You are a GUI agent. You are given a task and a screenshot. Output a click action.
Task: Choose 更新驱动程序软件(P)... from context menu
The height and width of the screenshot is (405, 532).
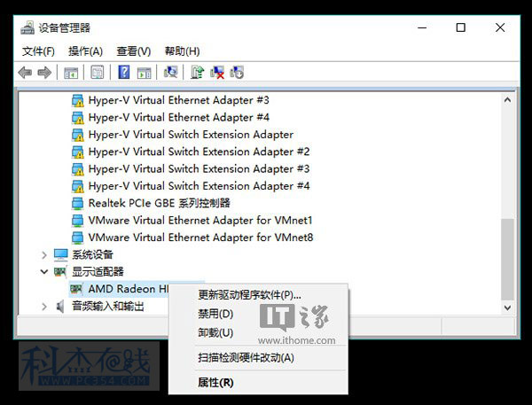(x=249, y=295)
